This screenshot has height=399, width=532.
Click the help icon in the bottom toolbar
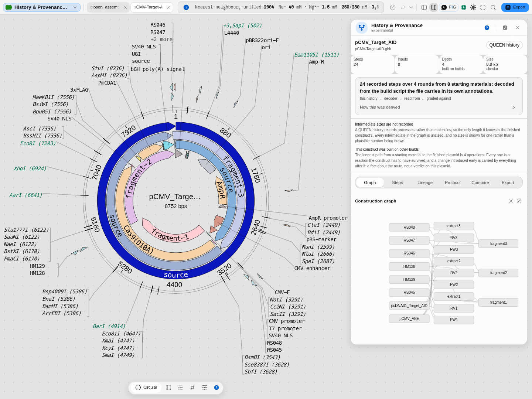(216, 388)
